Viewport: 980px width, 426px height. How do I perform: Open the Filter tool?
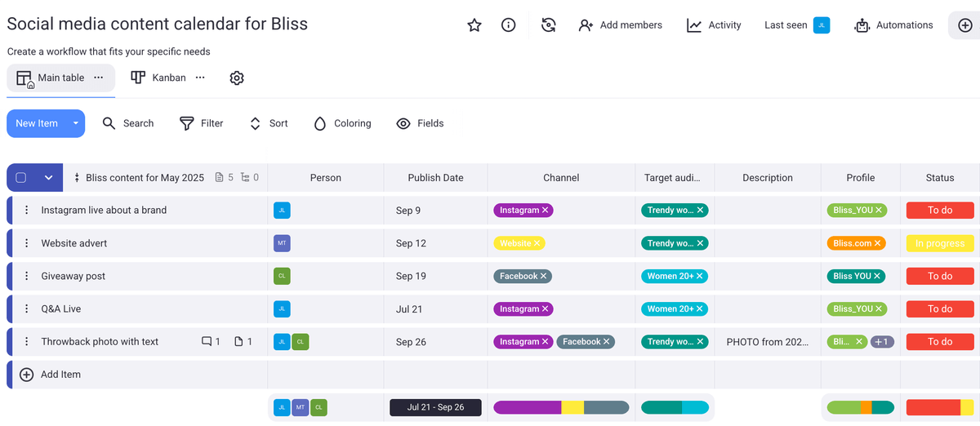pyautogui.click(x=201, y=123)
